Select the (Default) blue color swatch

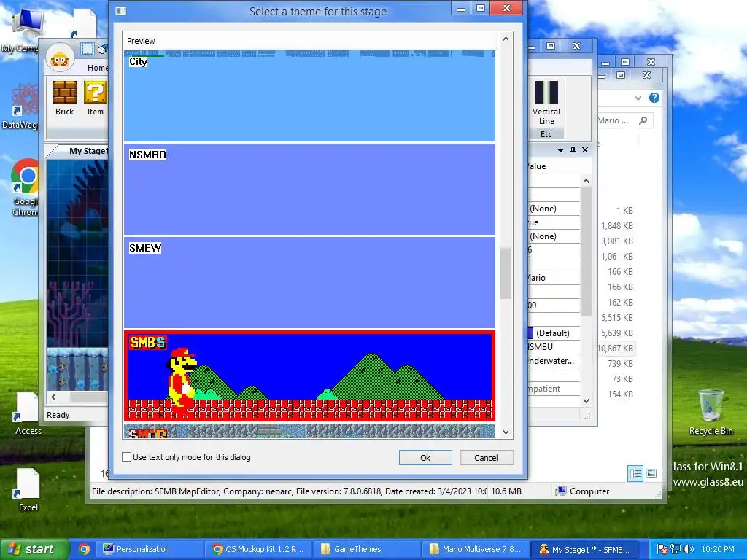530,332
